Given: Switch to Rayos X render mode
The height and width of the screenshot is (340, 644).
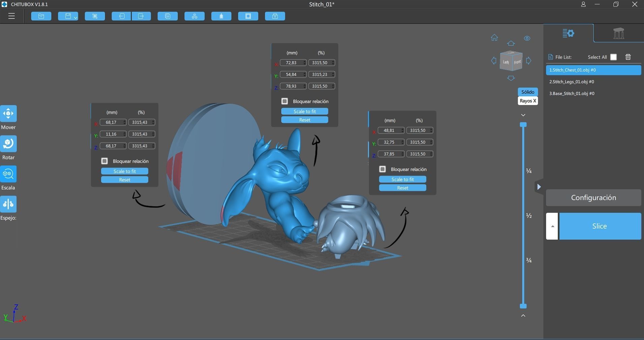Looking at the screenshot, I should click(x=528, y=101).
